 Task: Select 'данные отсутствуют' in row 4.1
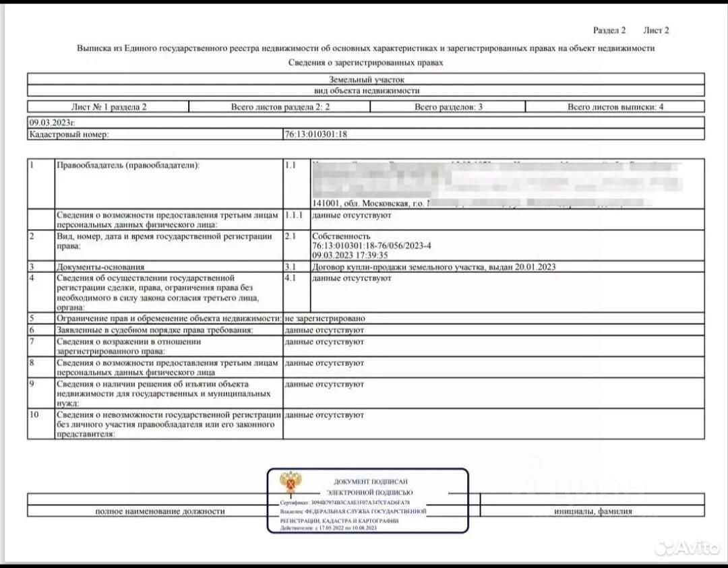[351, 278]
